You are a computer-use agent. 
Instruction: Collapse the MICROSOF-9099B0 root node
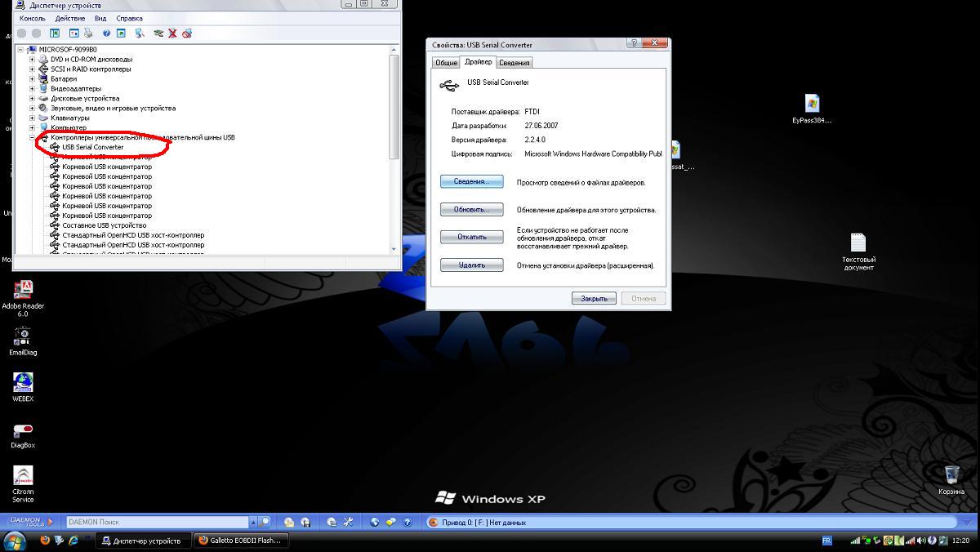click(x=20, y=50)
